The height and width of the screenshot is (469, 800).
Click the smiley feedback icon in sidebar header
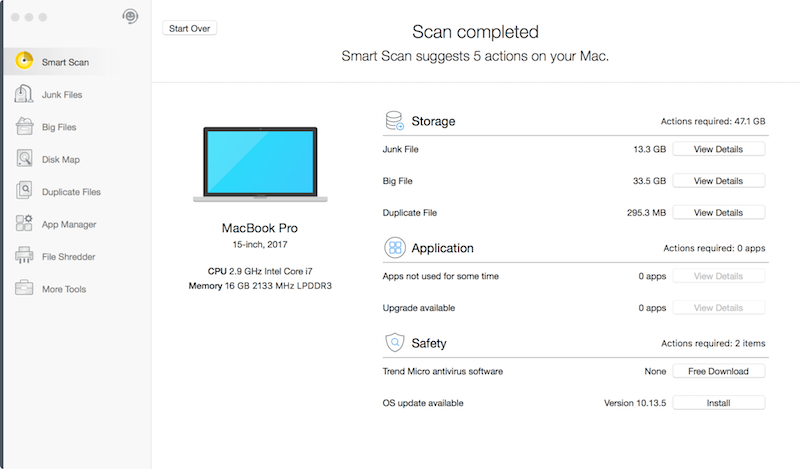(130, 16)
